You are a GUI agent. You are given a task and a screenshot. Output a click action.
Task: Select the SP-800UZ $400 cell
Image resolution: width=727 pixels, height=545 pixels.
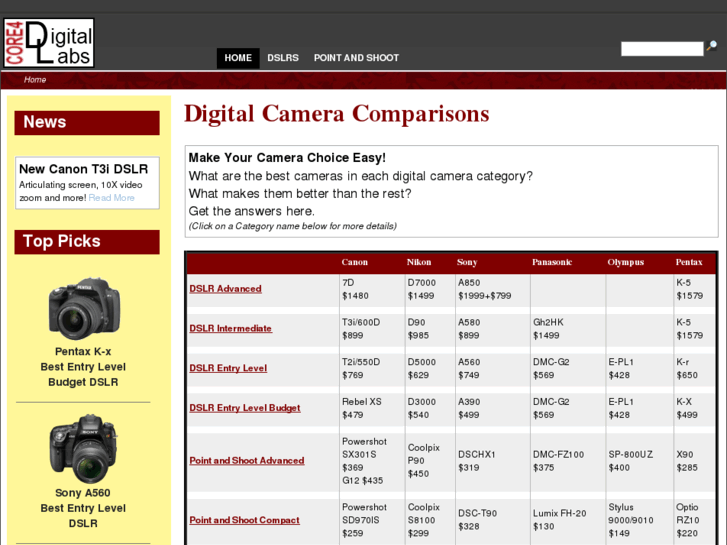click(x=639, y=462)
